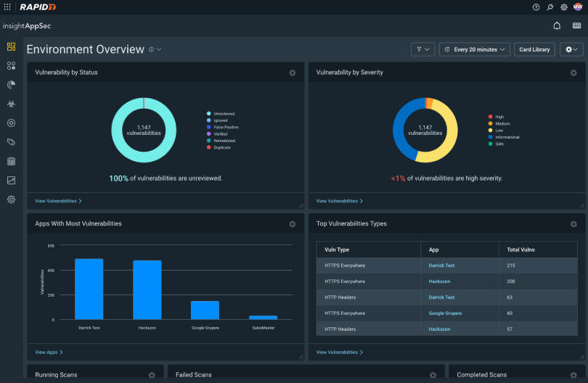Toggle High severity legend item
The height and width of the screenshot is (383, 588).
[496, 117]
